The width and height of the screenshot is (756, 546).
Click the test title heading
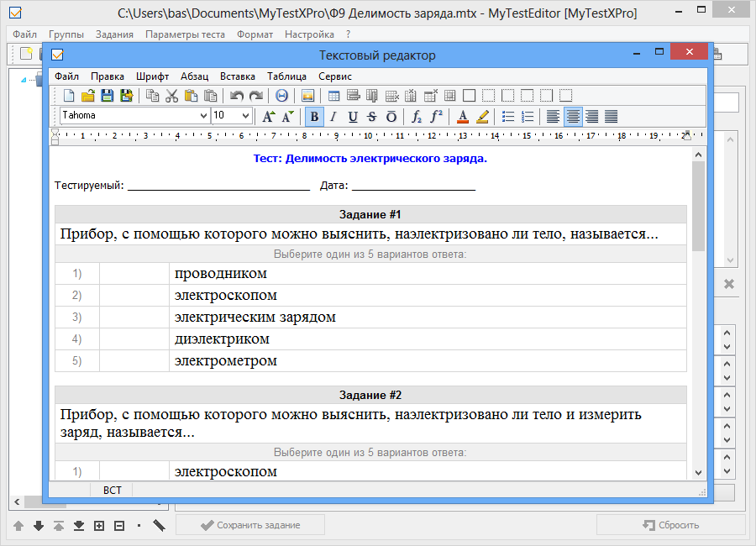370,158
